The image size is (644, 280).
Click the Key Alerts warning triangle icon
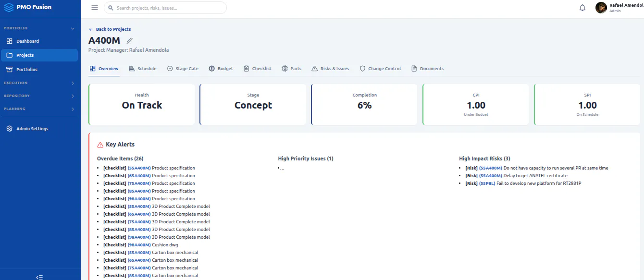(100, 145)
